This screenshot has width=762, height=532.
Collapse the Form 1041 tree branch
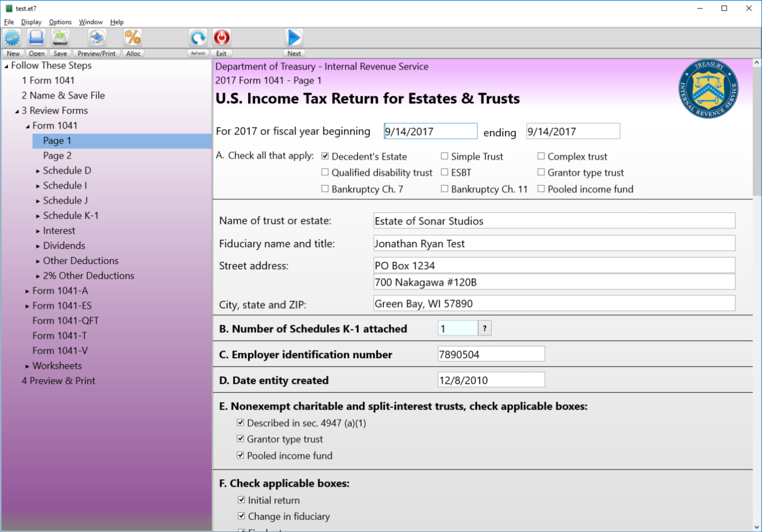click(x=27, y=125)
